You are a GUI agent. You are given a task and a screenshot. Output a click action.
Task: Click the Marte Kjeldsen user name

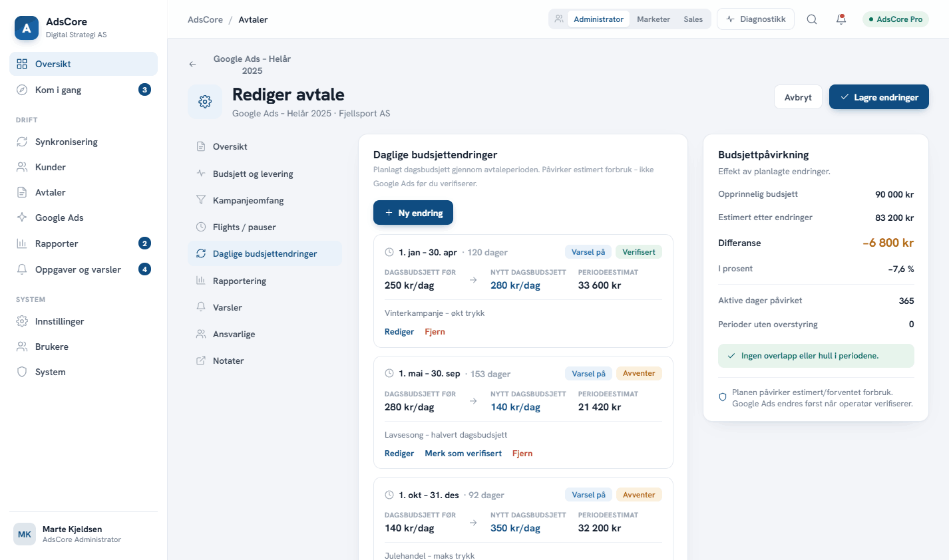(72, 529)
